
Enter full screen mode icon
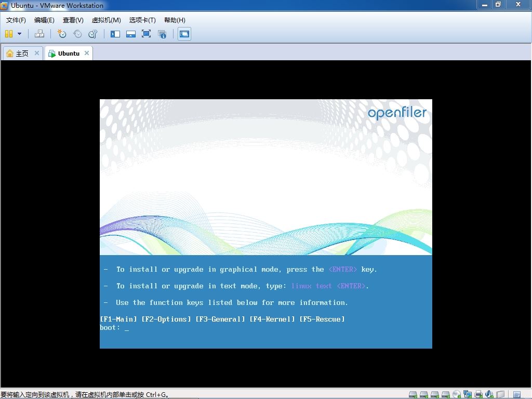click(146, 34)
